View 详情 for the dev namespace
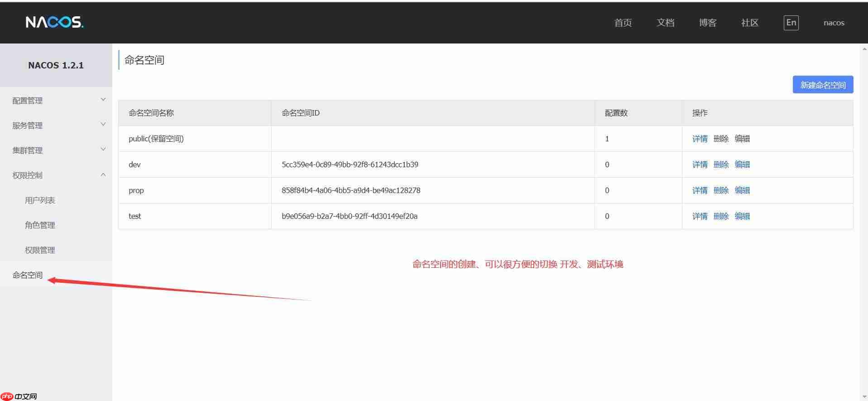This screenshot has height=401, width=868. [700, 164]
